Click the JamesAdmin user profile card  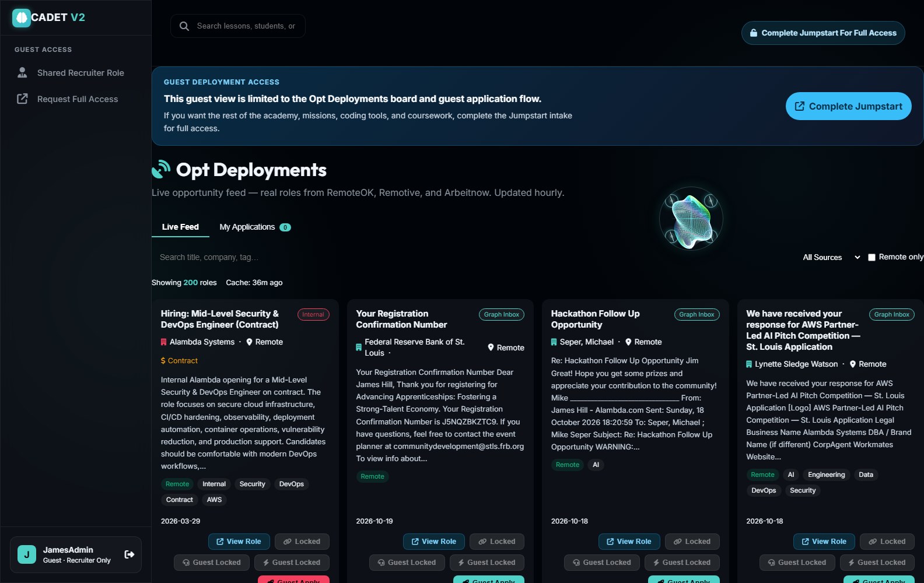(76, 554)
